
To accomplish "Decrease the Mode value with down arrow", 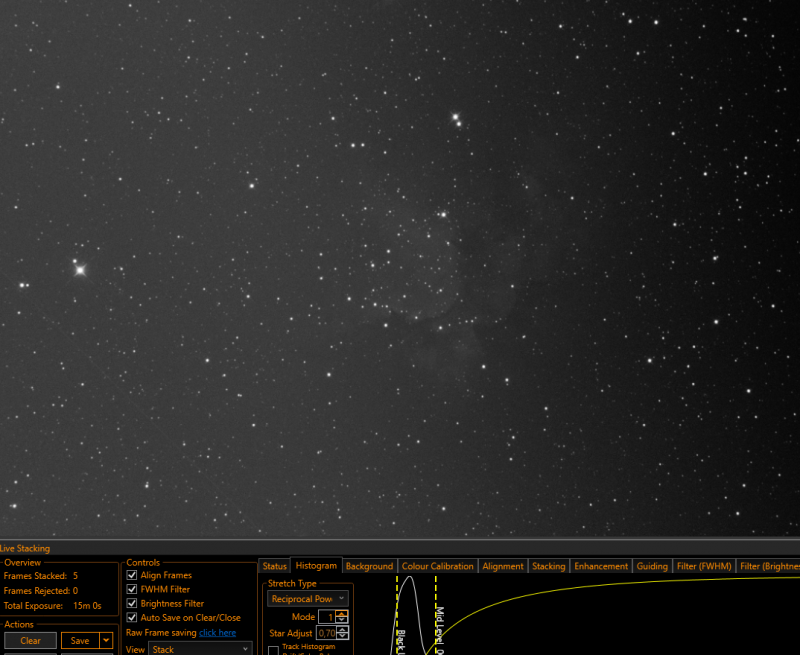I will [342, 620].
